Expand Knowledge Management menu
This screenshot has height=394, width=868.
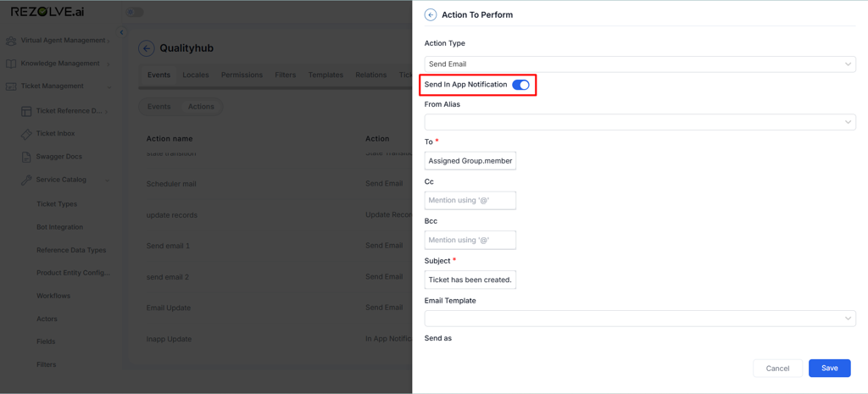pos(108,64)
